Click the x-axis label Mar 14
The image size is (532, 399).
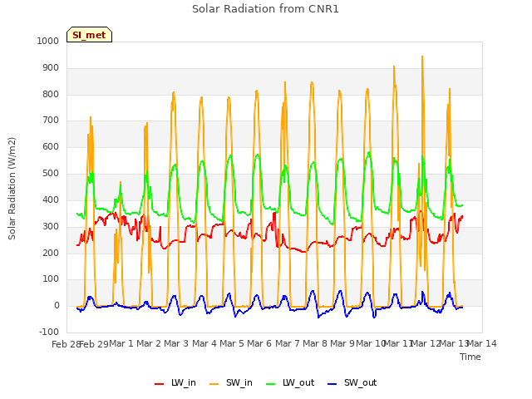tap(482, 343)
